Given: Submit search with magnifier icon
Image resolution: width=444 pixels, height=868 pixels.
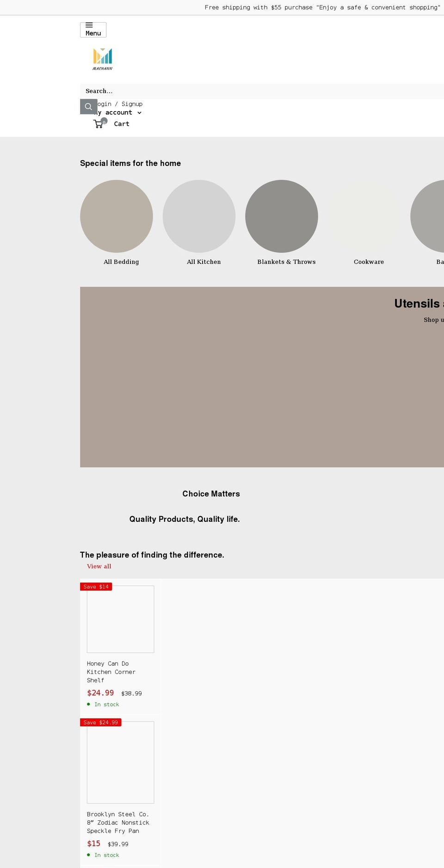Looking at the screenshot, I should point(88,106).
